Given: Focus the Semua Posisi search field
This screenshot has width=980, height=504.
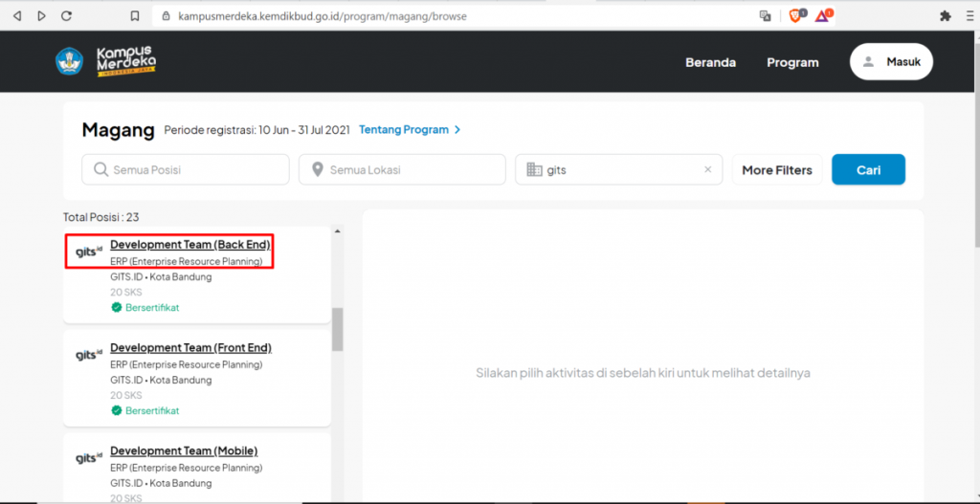Looking at the screenshot, I should point(186,169).
